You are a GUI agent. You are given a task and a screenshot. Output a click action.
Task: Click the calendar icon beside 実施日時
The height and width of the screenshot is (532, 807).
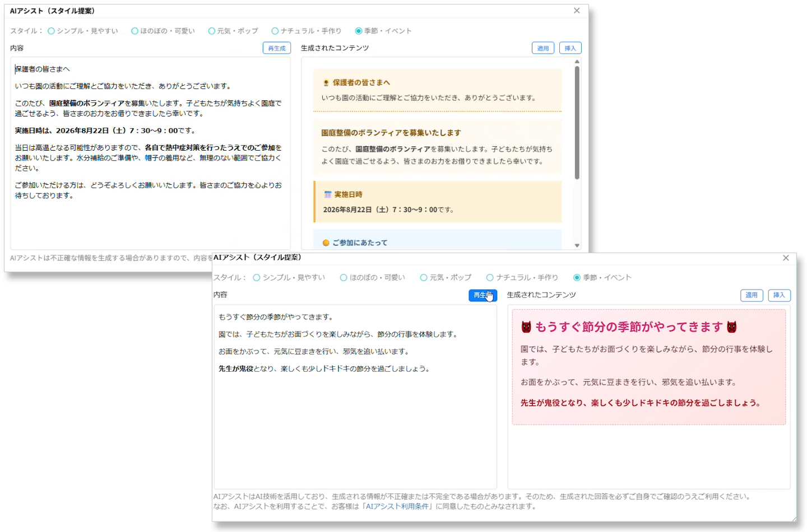tap(328, 194)
